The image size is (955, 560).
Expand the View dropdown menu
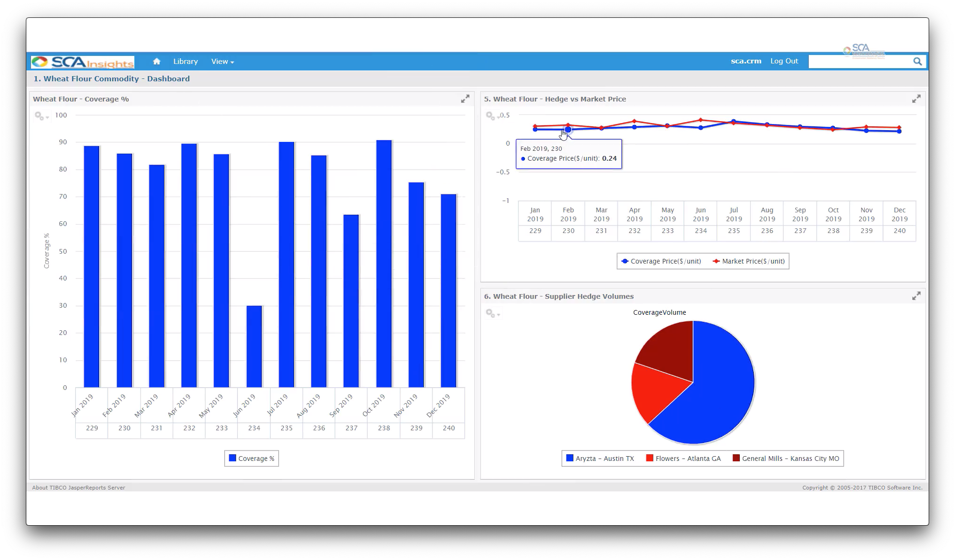coord(222,61)
